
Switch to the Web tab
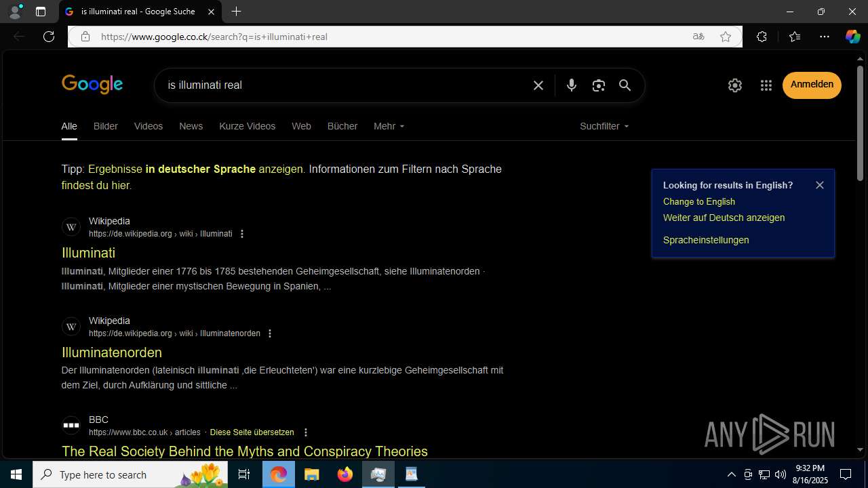301,126
